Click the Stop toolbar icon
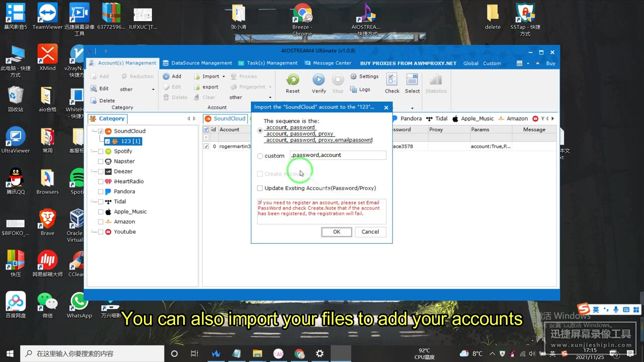 [x=338, y=83]
